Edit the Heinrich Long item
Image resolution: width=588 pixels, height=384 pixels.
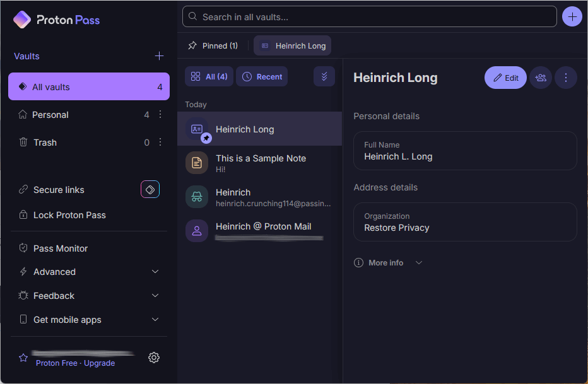(x=505, y=78)
